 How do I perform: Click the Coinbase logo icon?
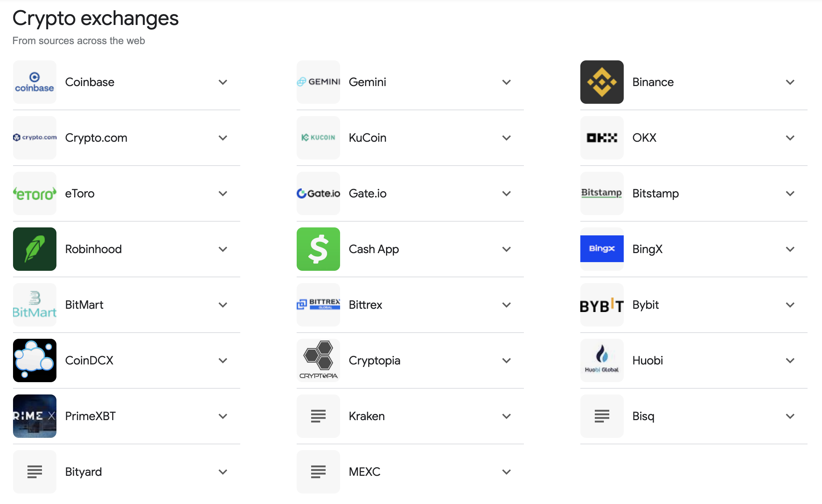(x=35, y=82)
